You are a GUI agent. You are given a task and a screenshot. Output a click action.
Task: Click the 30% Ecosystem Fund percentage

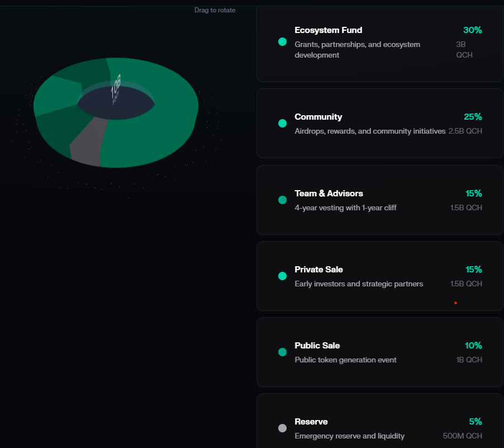pos(473,30)
